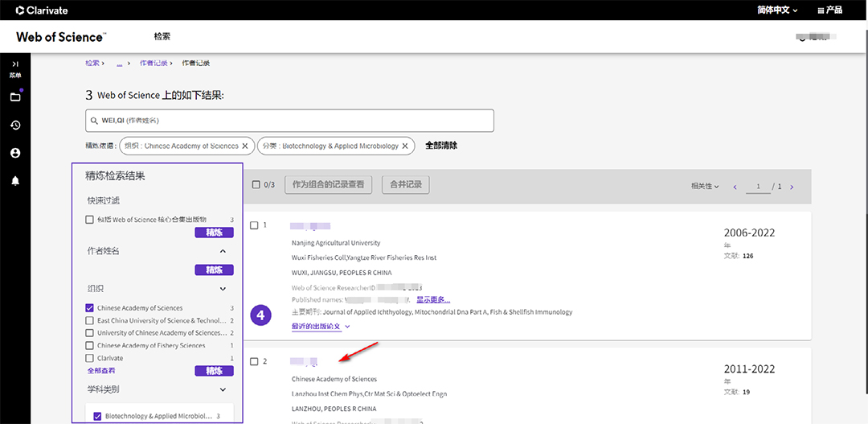Open author name link of record 2
The height and width of the screenshot is (424, 868).
click(x=305, y=361)
